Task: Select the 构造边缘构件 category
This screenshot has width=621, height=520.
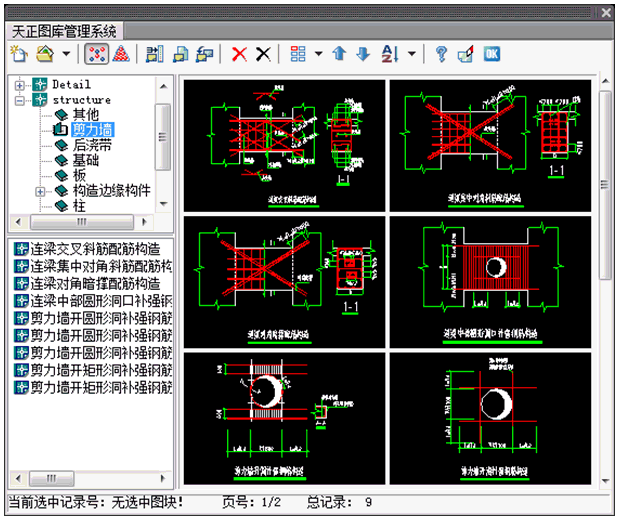Action: pos(111,190)
